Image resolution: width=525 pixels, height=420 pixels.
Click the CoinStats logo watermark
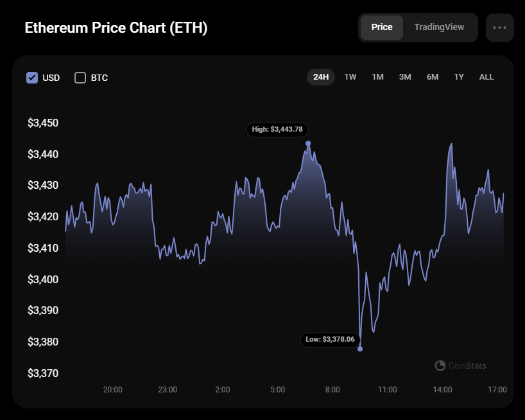tap(460, 365)
